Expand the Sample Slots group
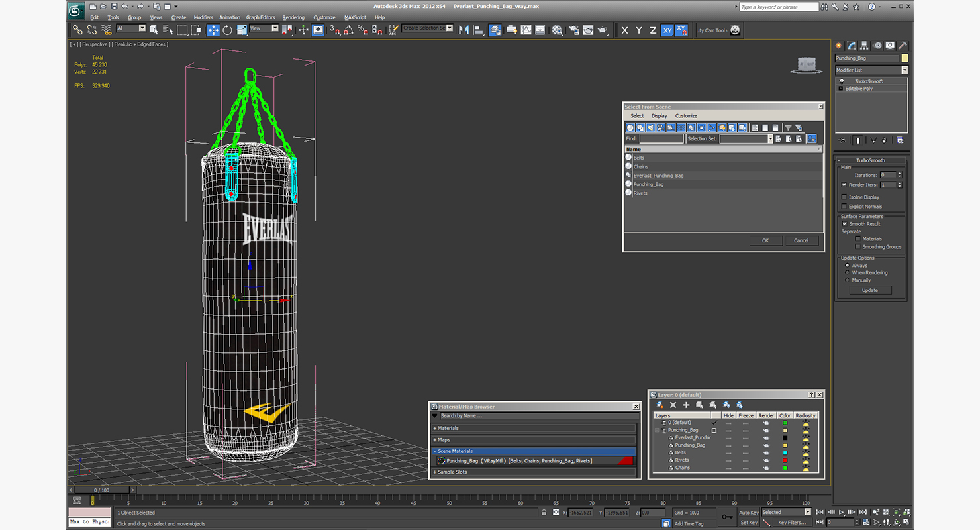The height and width of the screenshot is (530, 980). point(534,472)
